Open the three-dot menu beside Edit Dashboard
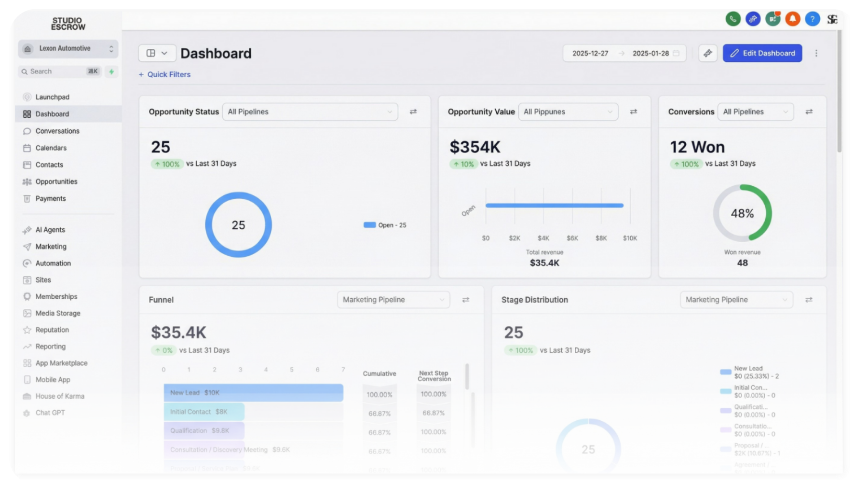Viewport: 868px width, 485px height. 817,53
